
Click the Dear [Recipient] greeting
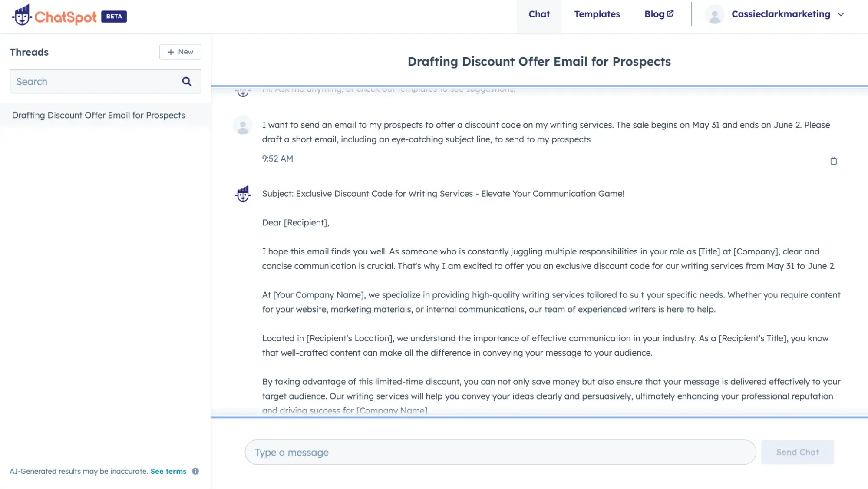(x=296, y=223)
